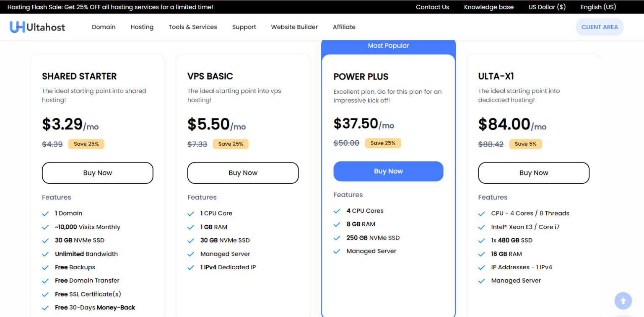
Task: Open the Client Area
Action: pos(600,27)
